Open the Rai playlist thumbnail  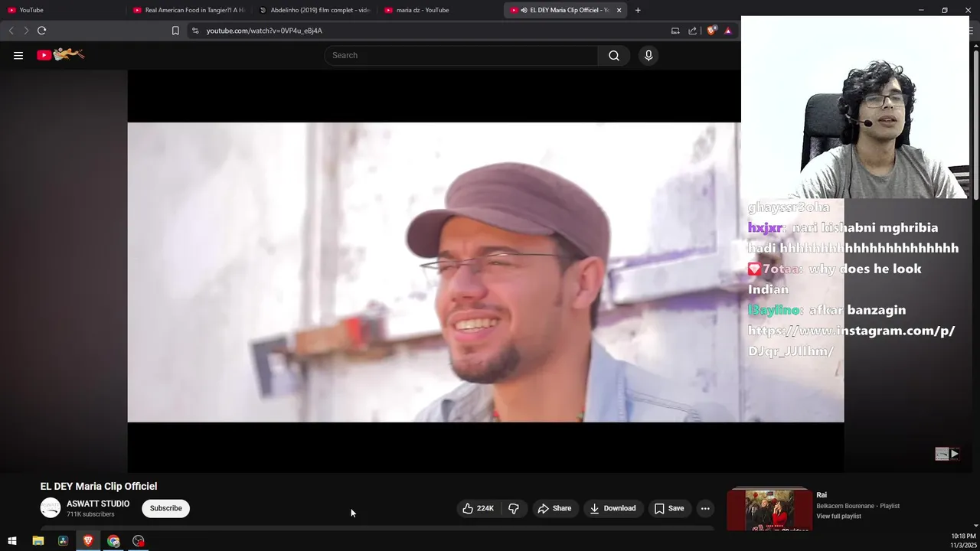coord(769,510)
